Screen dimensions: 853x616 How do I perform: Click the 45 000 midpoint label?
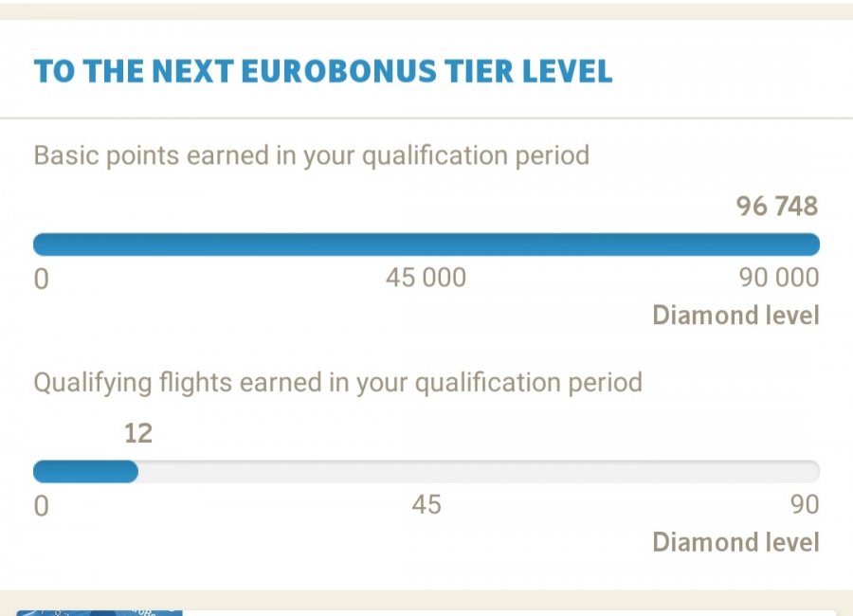coord(426,278)
